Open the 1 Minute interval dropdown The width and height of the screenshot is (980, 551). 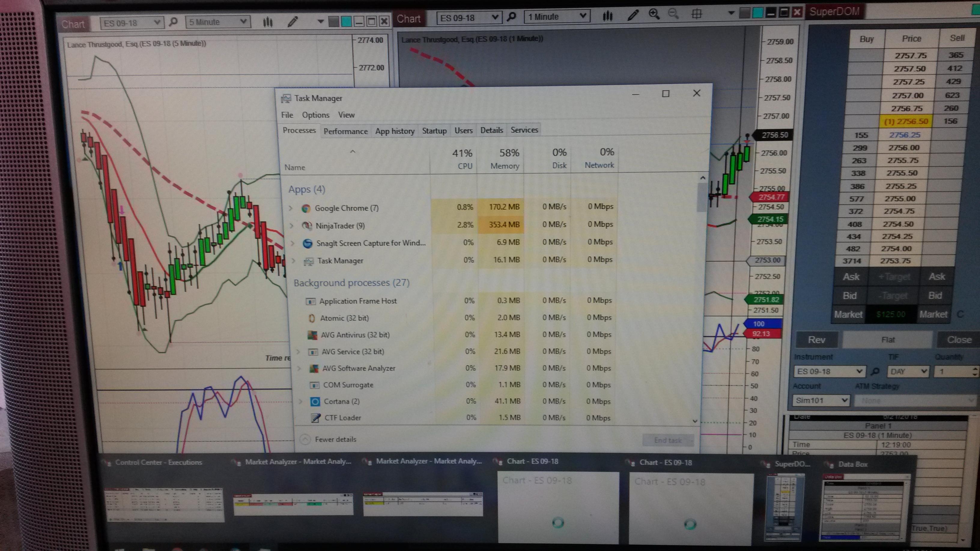557,17
